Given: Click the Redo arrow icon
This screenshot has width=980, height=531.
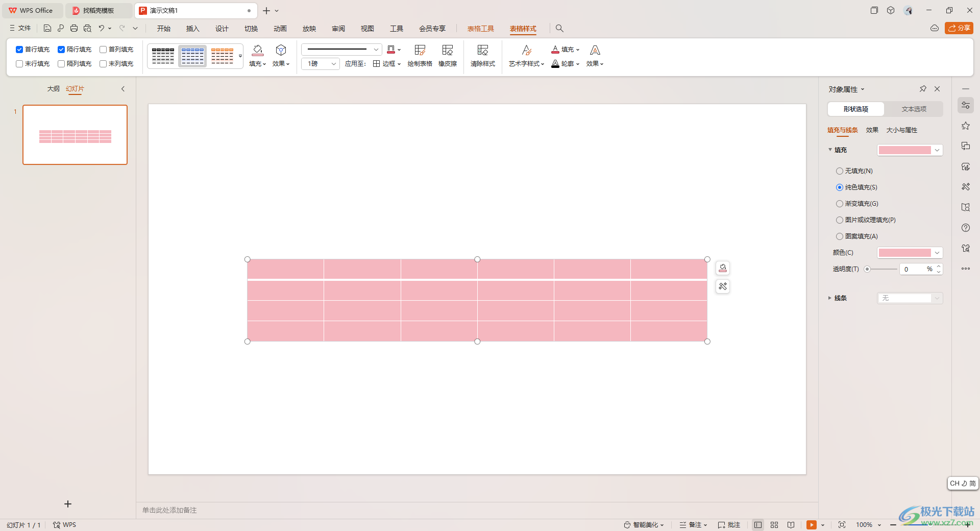Looking at the screenshot, I should tap(122, 28).
